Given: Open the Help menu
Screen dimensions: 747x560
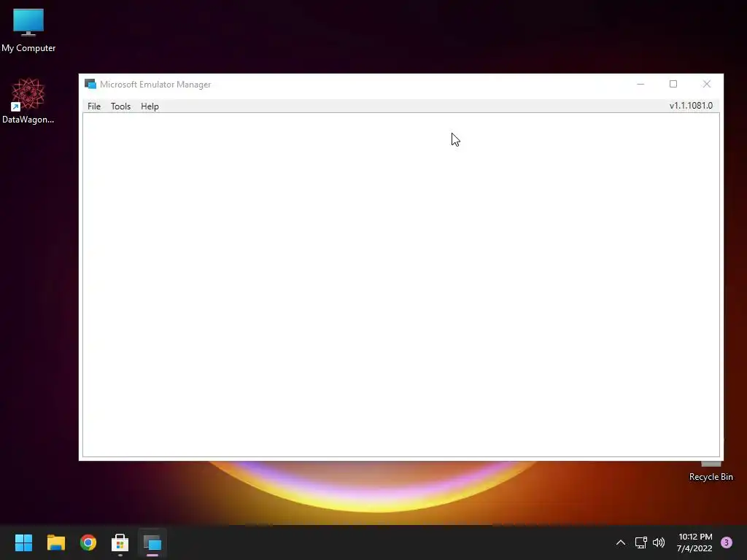Looking at the screenshot, I should click(150, 106).
